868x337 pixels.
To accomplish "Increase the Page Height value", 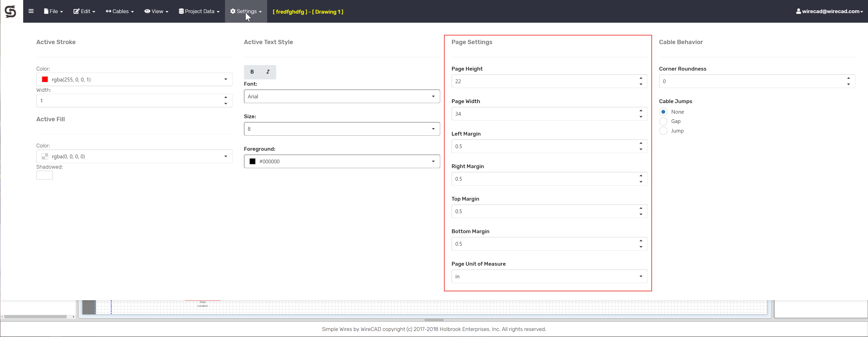I will tap(641, 78).
